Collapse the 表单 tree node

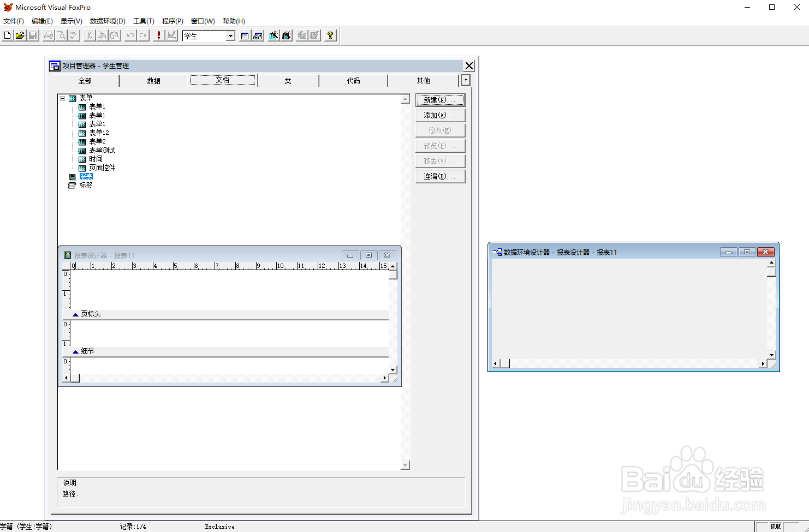(x=63, y=98)
